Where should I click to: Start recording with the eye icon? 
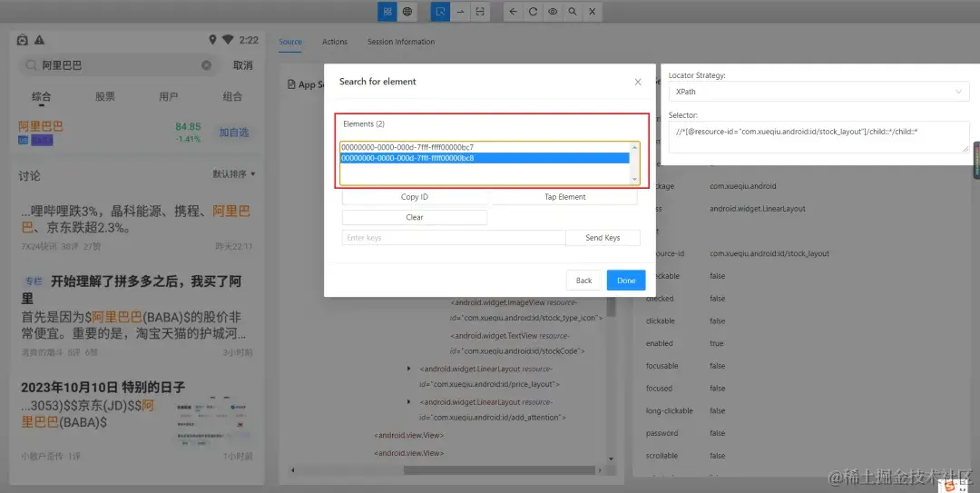point(553,11)
